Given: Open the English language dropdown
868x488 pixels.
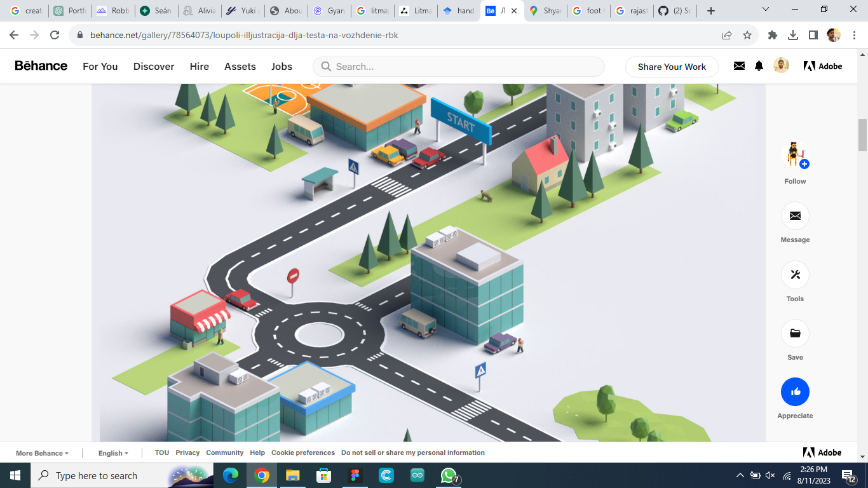Looking at the screenshot, I should tap(112, 452).
